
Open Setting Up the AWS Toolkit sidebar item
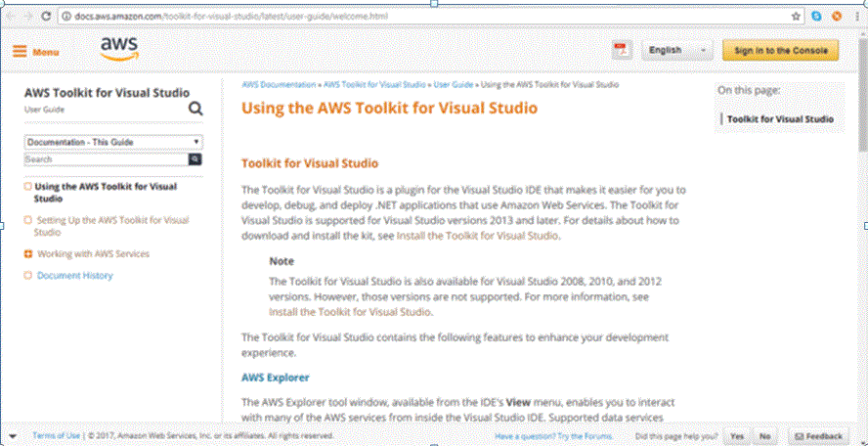click(111, 226)
